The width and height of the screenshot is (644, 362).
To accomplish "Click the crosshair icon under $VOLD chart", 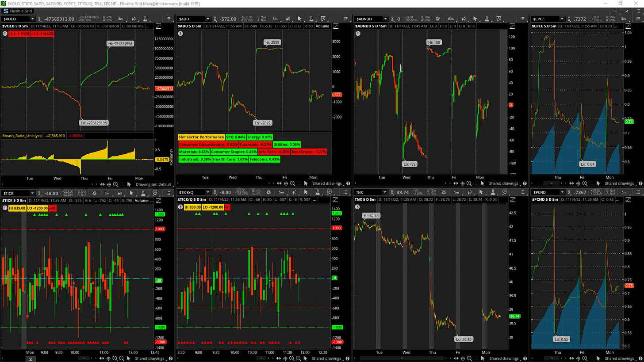I will click(109, 184).
